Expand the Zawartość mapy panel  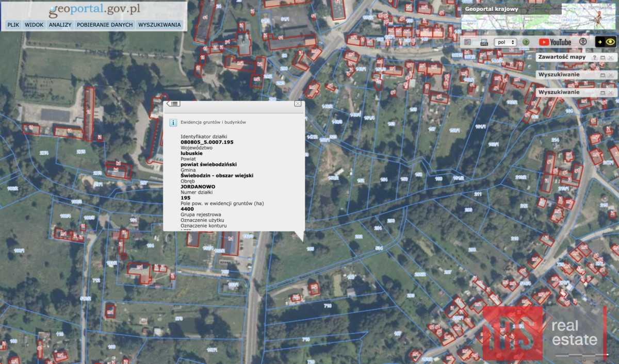point(602,57)
